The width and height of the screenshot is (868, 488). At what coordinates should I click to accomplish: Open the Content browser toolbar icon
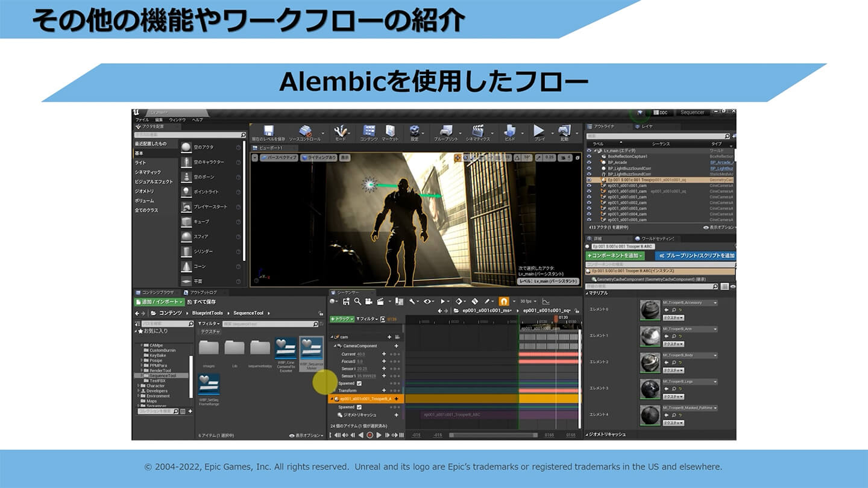point(369,131)
